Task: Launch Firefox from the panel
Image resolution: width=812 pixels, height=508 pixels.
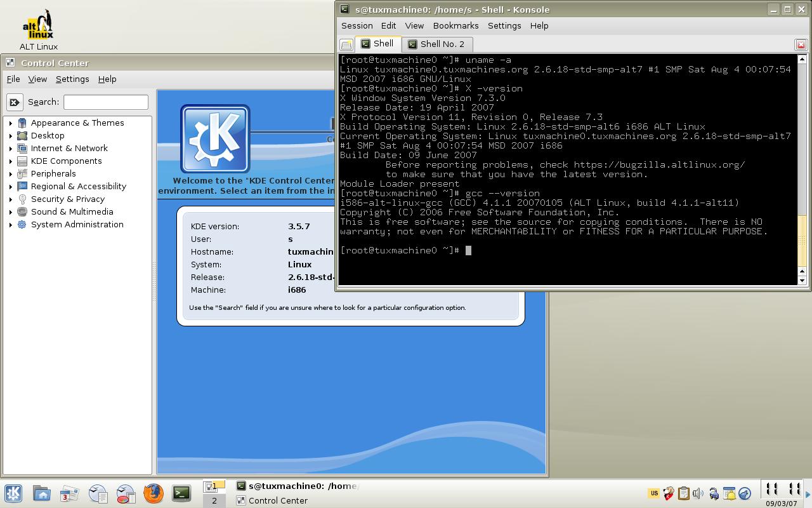Action: [154, 493]
